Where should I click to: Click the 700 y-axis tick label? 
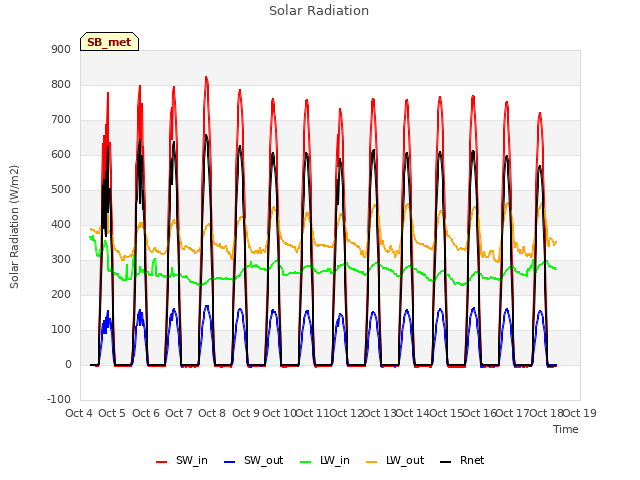tap(61, 120)
